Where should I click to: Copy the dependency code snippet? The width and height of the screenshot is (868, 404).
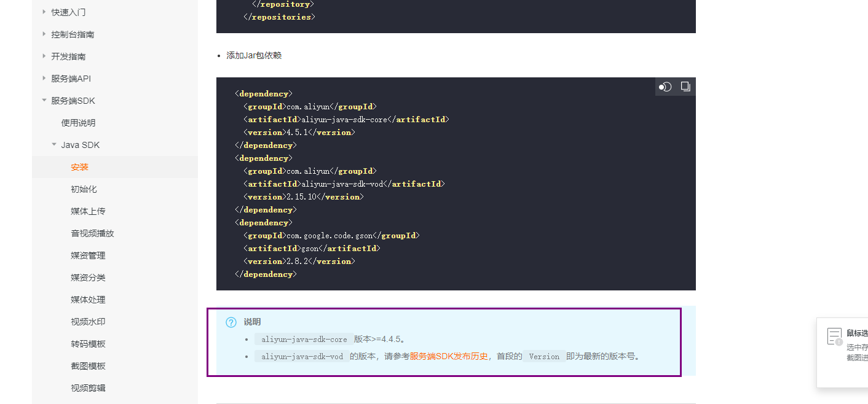click(685, 87)
